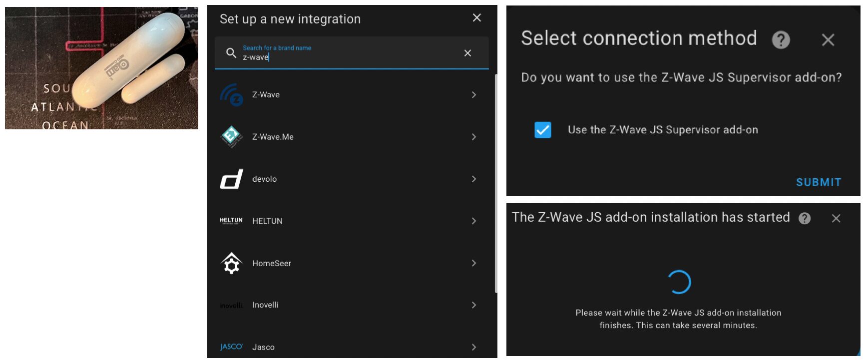Screen dimensions: 868x360
Task: Click the devolo logo icon
Action: 231,179
